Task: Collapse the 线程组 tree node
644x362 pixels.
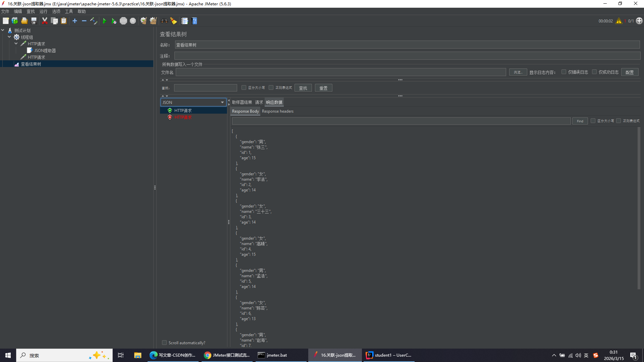Action: [9, 37]
